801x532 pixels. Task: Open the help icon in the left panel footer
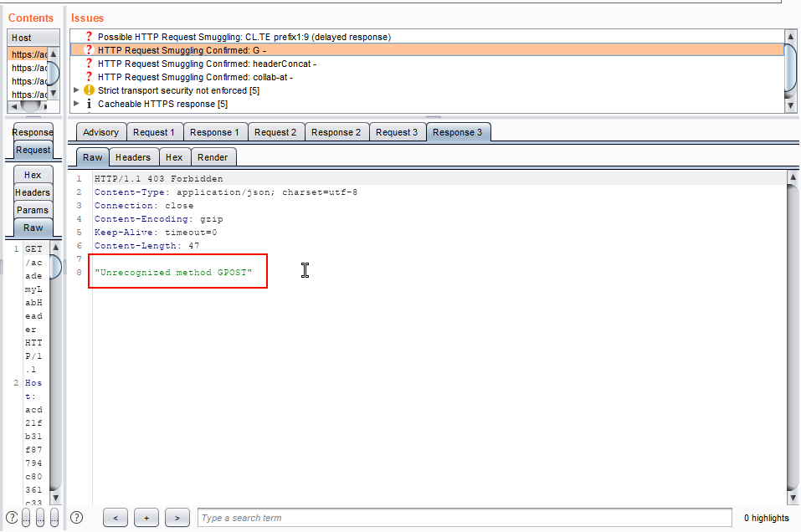(x=12, y=518)
